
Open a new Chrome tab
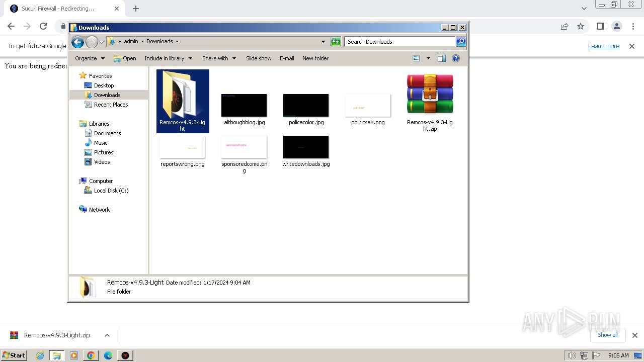point(136,9)
